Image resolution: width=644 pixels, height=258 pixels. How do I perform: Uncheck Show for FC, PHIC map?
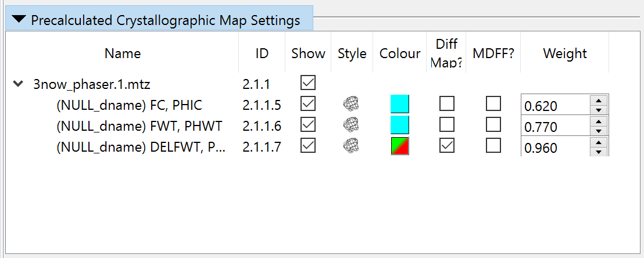click(308, 104)
